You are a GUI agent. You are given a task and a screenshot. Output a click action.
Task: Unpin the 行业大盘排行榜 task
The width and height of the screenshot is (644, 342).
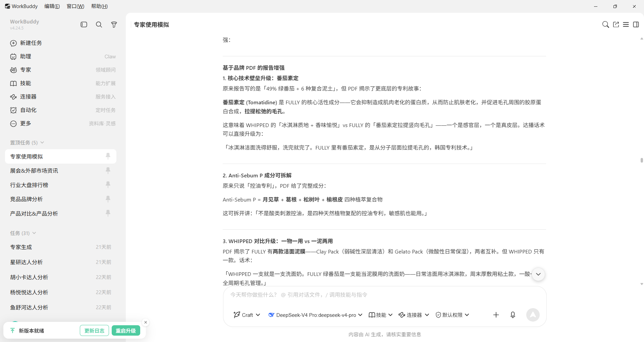(x=108, y=184)
